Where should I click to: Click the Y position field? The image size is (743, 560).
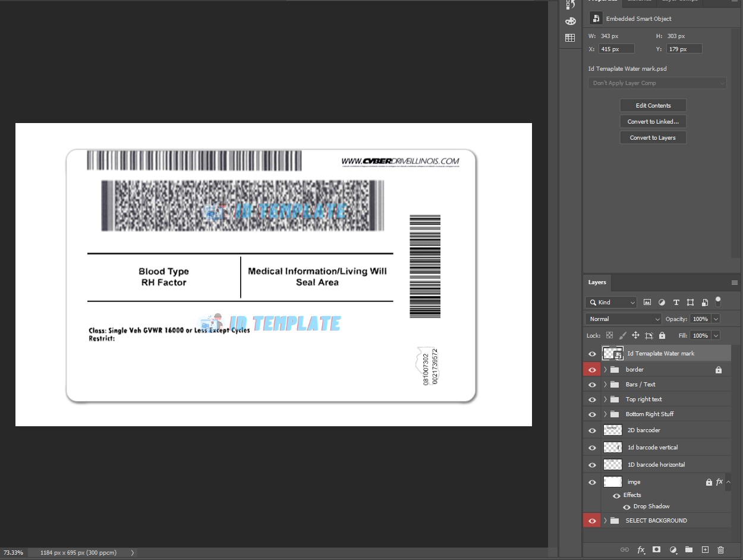[684, 49]
